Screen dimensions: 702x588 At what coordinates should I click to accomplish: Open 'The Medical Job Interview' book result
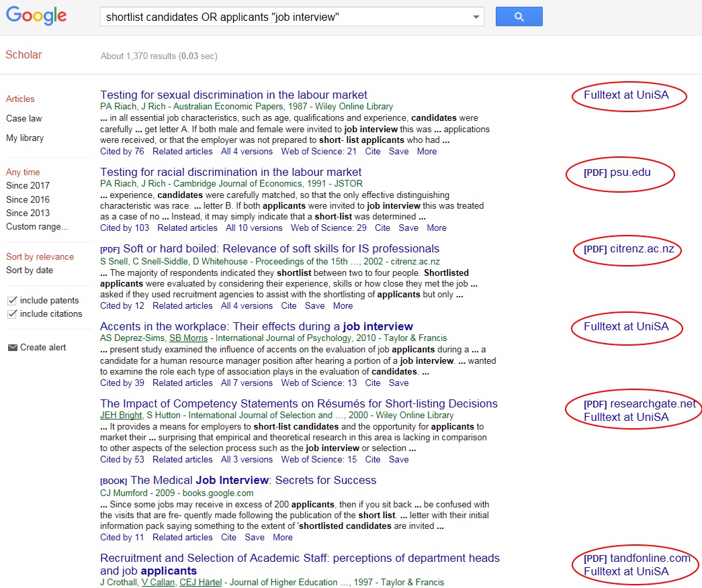253,480
